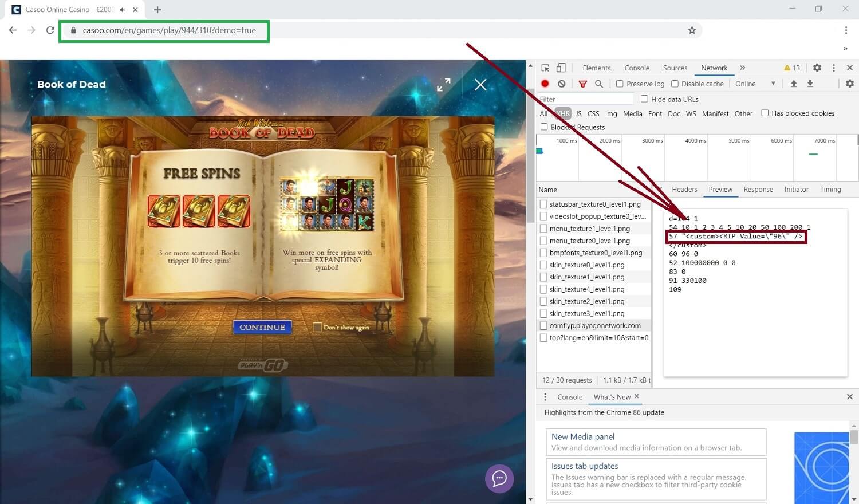Tick the checkbox for comflyp.playngonetwork.com
859x504 pixels.
pos(543,325)
